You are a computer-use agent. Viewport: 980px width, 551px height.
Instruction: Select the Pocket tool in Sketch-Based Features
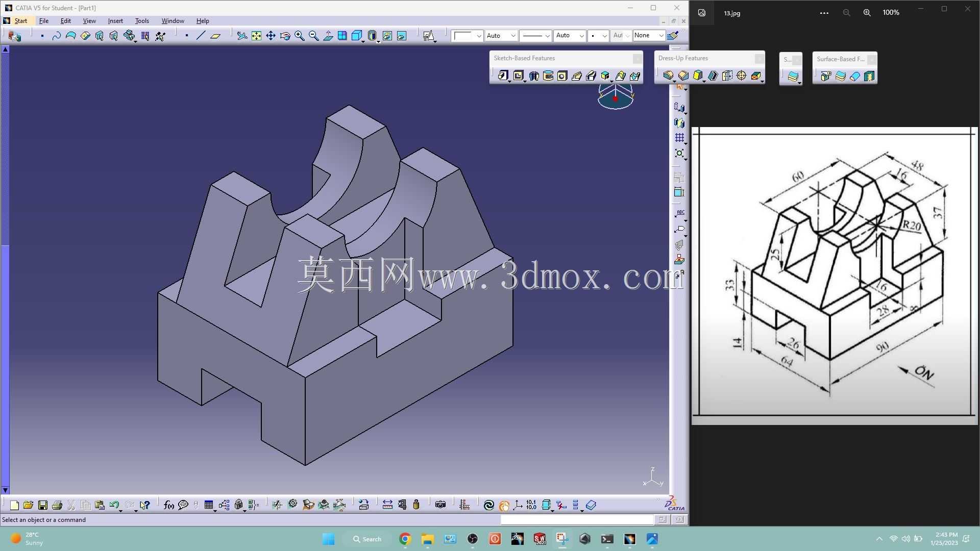click(x=519, y=76)
